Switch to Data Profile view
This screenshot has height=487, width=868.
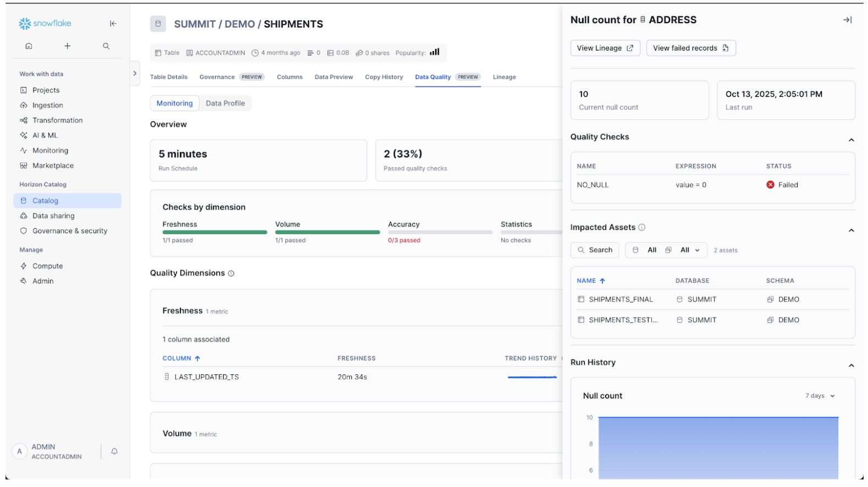(x=225, y=103)
